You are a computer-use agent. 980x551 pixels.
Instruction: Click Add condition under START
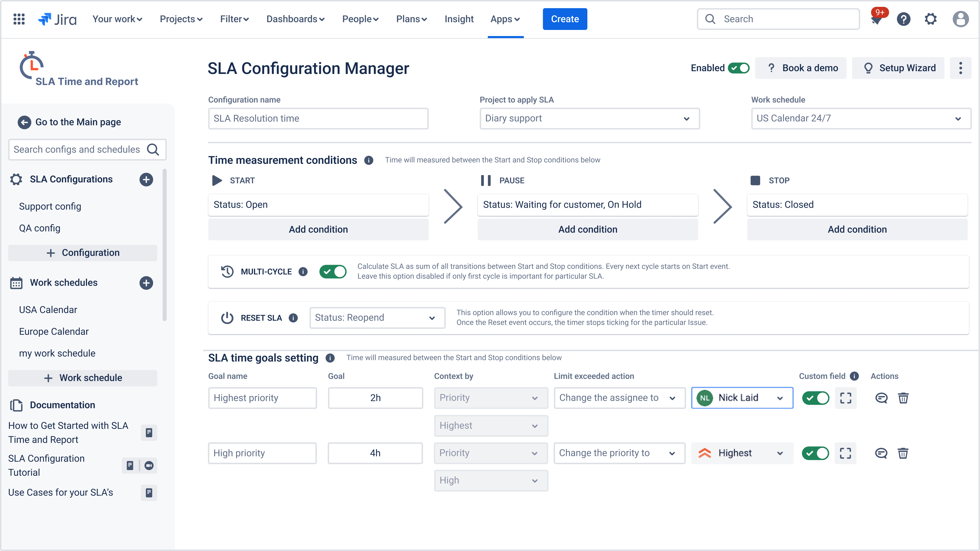(x=318, y=229)
